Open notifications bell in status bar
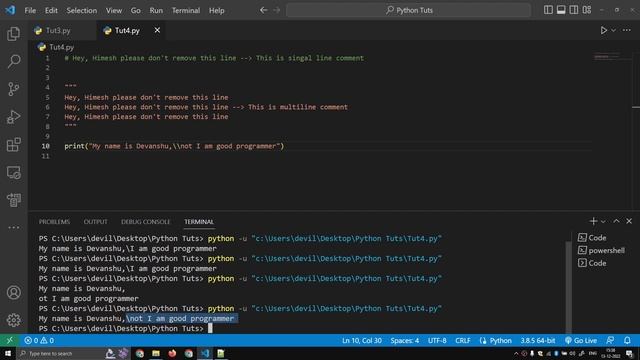640x360 pixels. coord(627,340)
